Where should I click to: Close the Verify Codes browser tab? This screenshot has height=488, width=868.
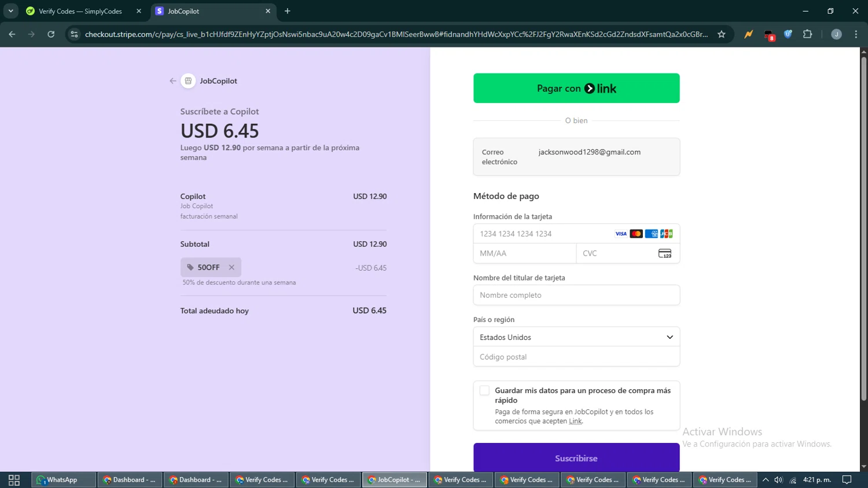pos(139,11)
